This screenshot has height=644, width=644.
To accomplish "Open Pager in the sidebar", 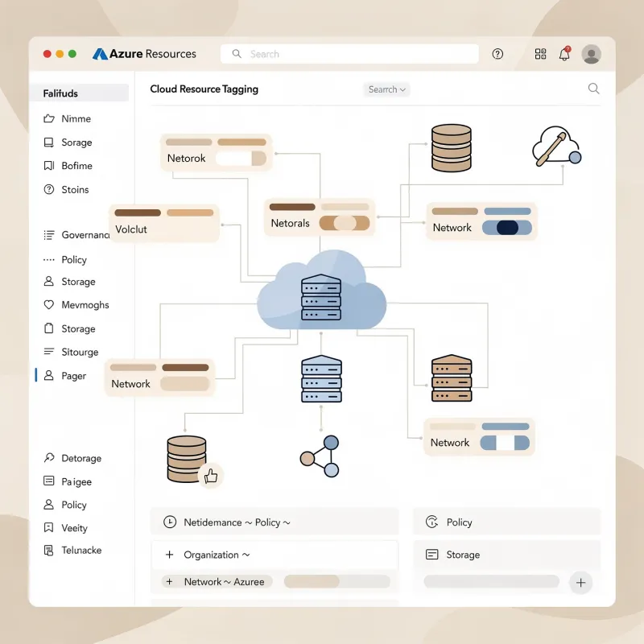I will point(73,376).
